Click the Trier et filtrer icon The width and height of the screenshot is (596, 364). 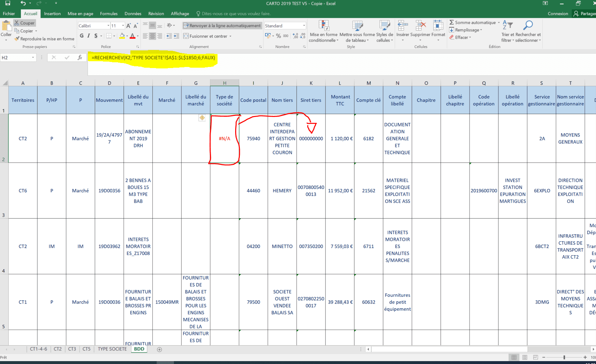[x=507, y=25]
